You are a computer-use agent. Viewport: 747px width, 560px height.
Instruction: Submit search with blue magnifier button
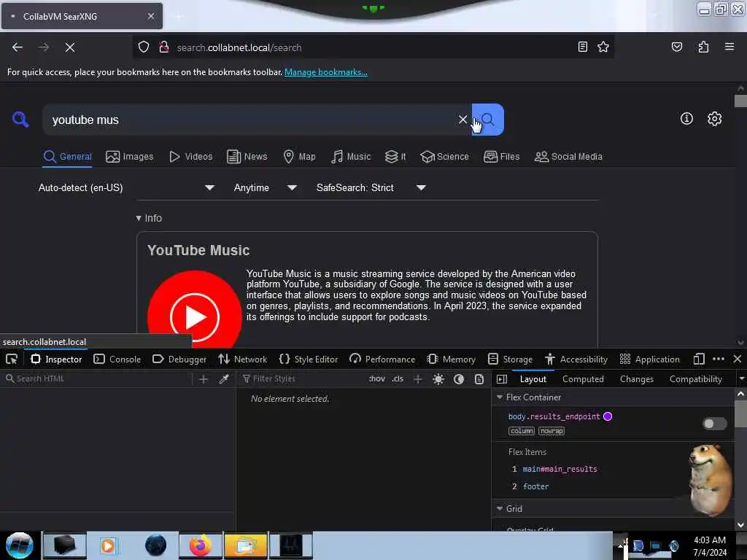[488, 120]
